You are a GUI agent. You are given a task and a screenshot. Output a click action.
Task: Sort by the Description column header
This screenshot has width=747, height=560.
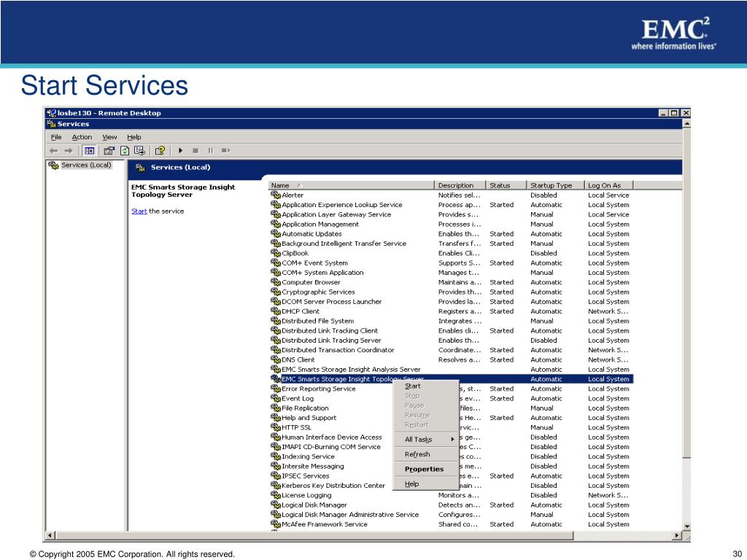[460, 185]
